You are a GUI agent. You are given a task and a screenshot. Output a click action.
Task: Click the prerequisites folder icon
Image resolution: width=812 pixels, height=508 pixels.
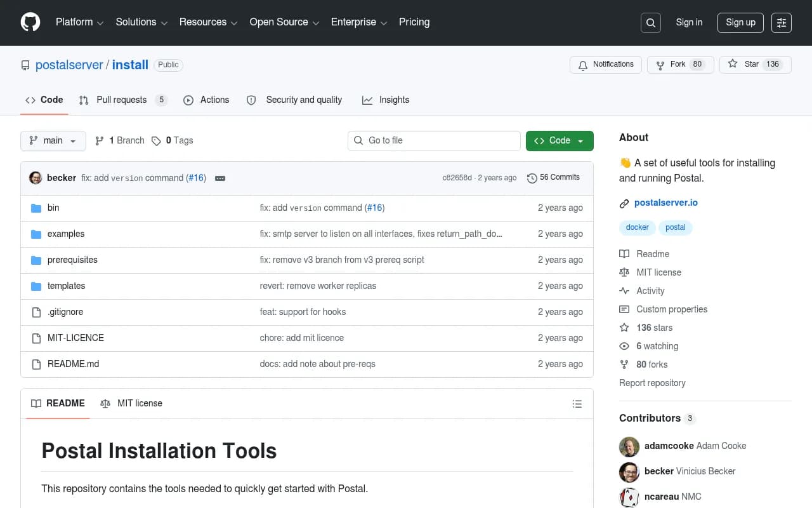(36, 260)
